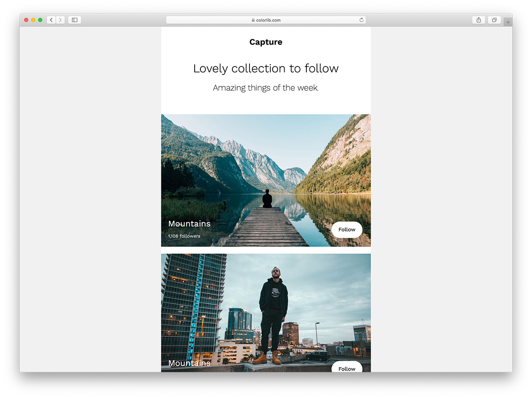Follow the city rooftop collection

pyautogui.click(x=347, y=367)
